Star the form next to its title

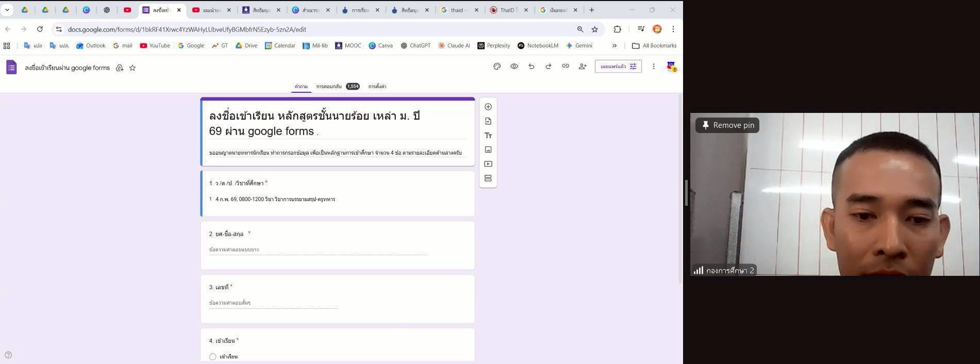pos(132,68)
